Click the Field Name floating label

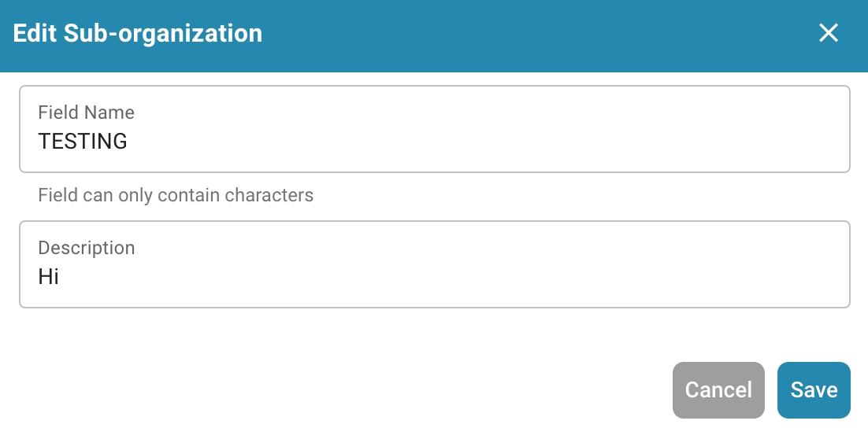(x=86, y=113)
